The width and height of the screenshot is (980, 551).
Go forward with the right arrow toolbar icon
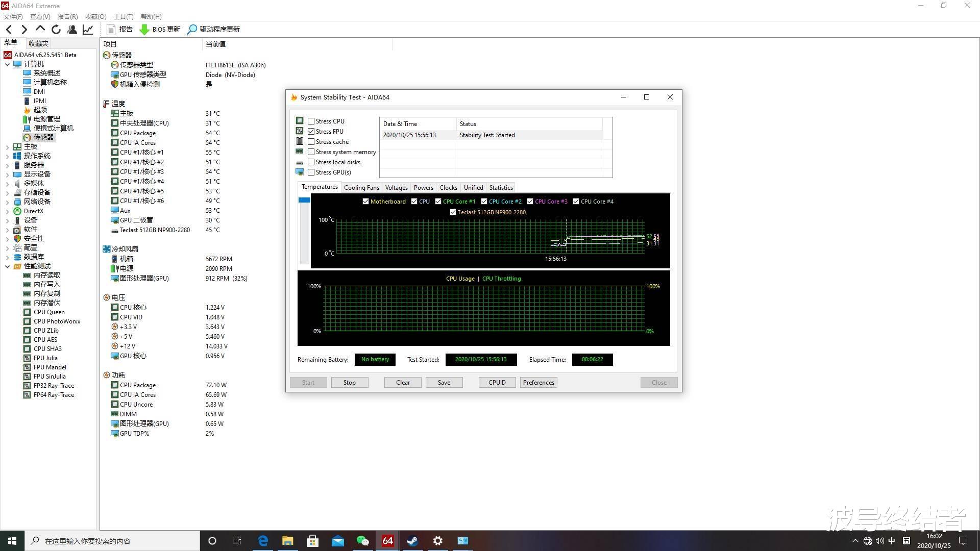click(x=24, y=30)
